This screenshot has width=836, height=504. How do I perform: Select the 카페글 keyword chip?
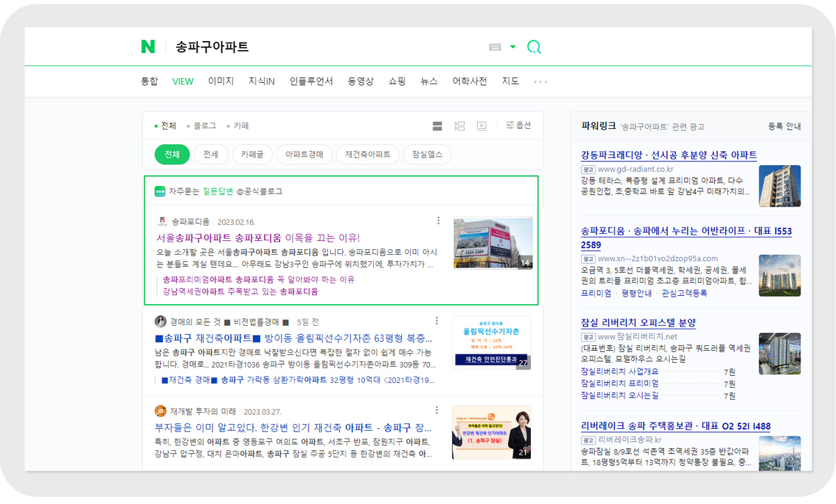coord(252,155)
